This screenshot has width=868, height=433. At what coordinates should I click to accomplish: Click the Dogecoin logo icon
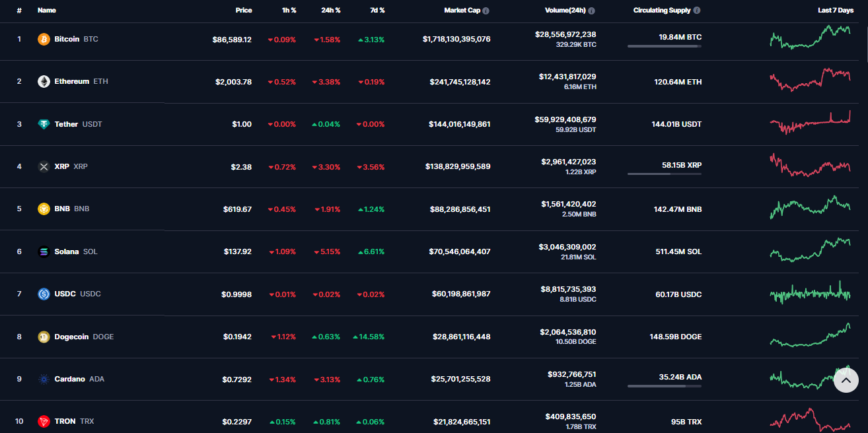click(x=44, y=337)
